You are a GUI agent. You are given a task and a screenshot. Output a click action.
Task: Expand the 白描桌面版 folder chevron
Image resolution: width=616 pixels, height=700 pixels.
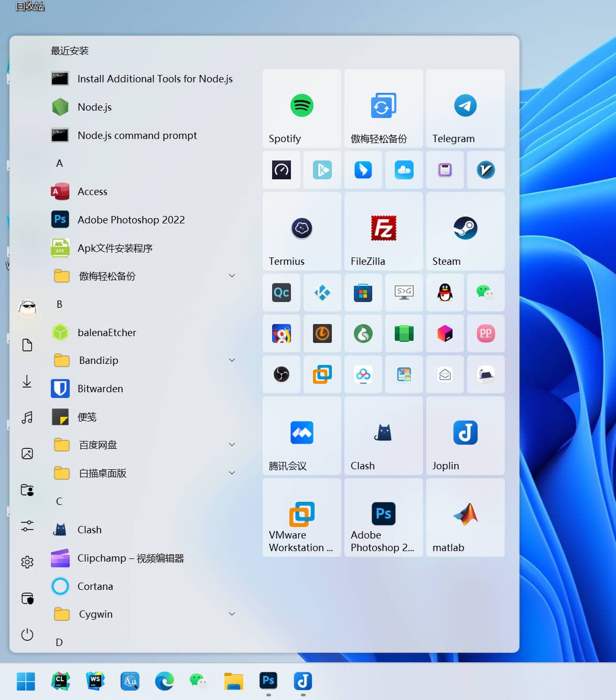pyautogui.click(x=232, y=473)
